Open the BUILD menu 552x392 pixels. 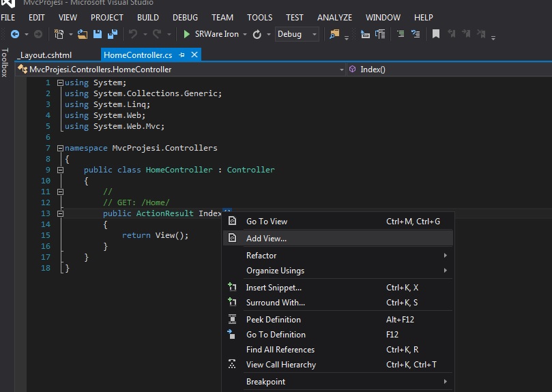coord(148,17)
